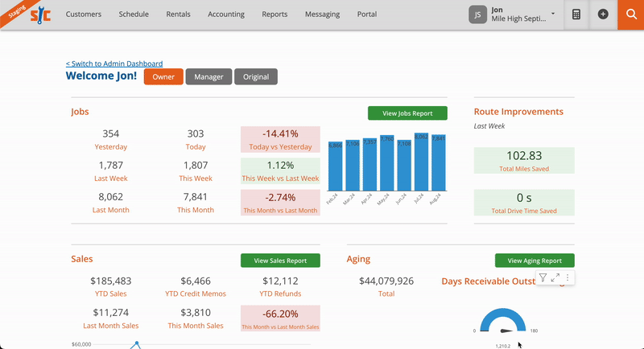
Task: Click the Total Miles Saved 102.83 tile
Action: [524, 160]
